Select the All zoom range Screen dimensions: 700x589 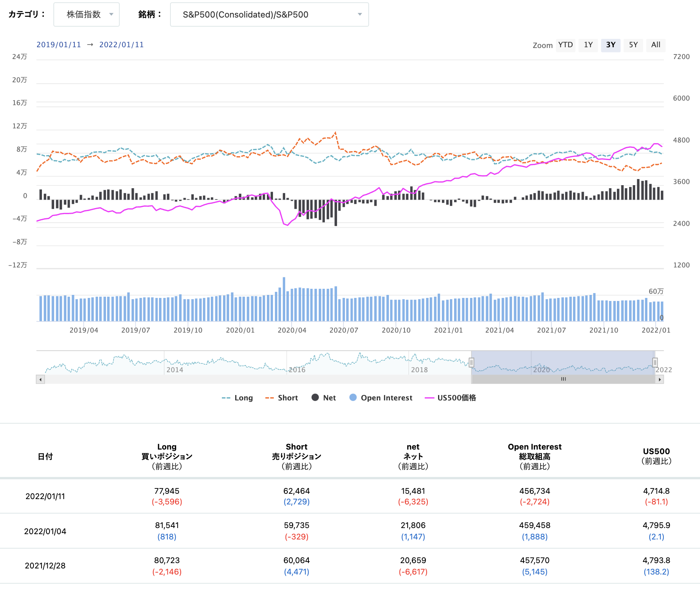click(x=656, y=45)
